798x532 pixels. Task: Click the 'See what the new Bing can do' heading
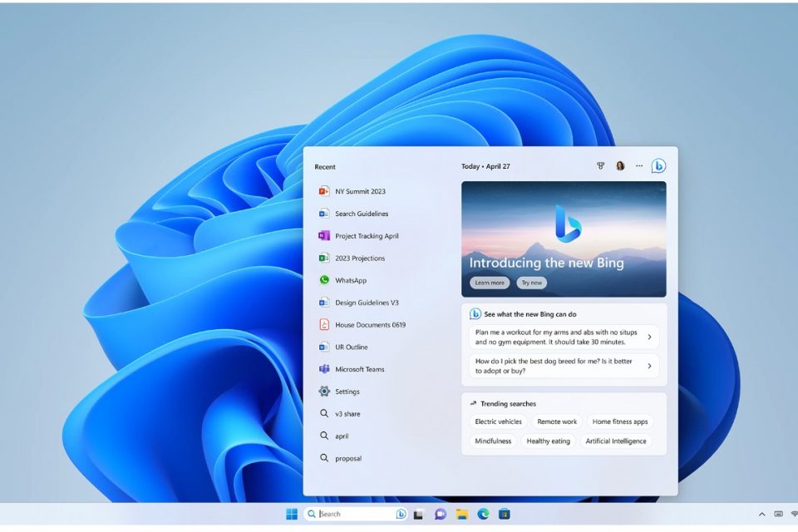pyautogui.click(x=530, y=314)
